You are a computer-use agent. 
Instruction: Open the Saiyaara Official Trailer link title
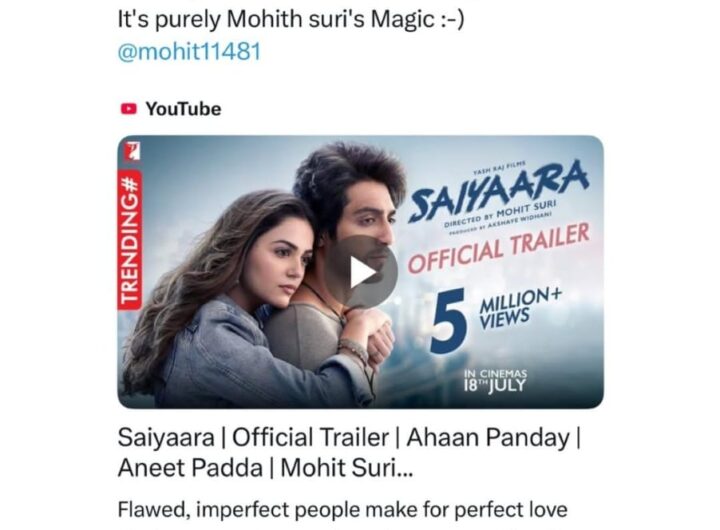(x=349, y=438)
